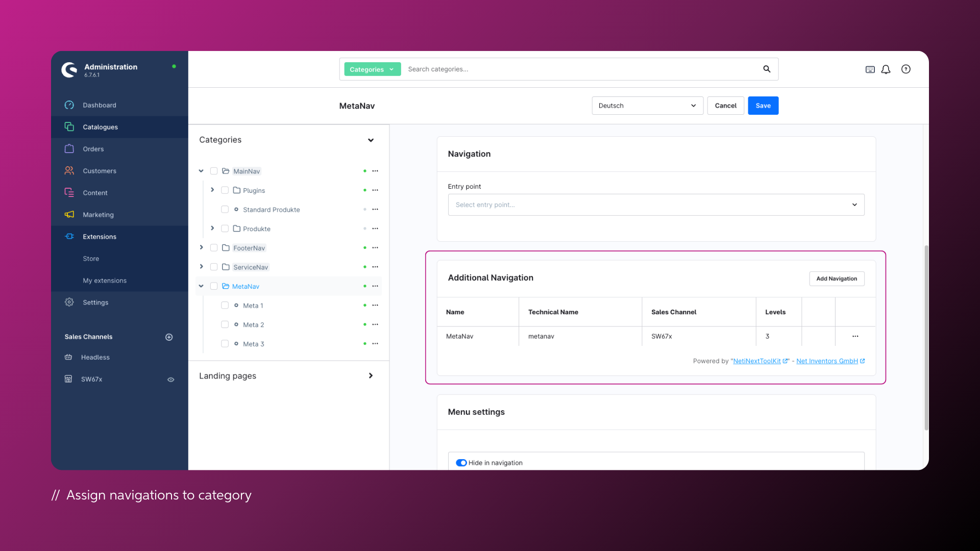
Task: Open context menu for ServiceNav row
Action: click(x=375, y=267)
